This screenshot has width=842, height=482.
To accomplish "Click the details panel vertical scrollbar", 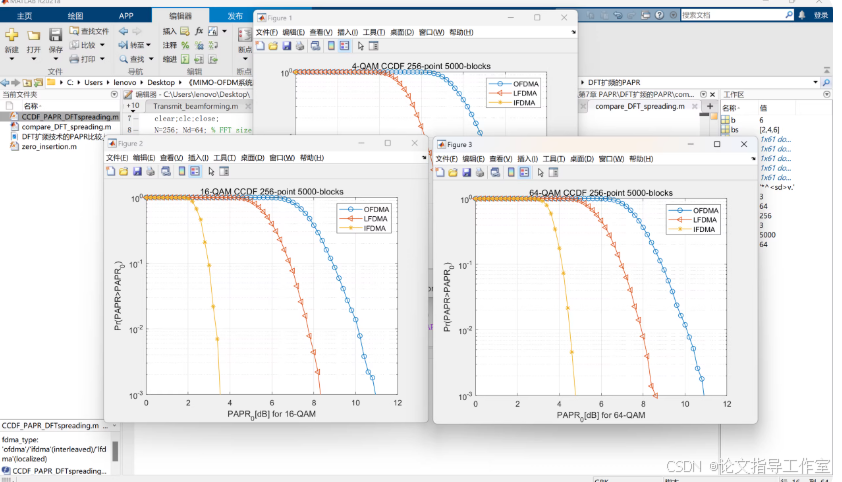I will click(115, 451).
